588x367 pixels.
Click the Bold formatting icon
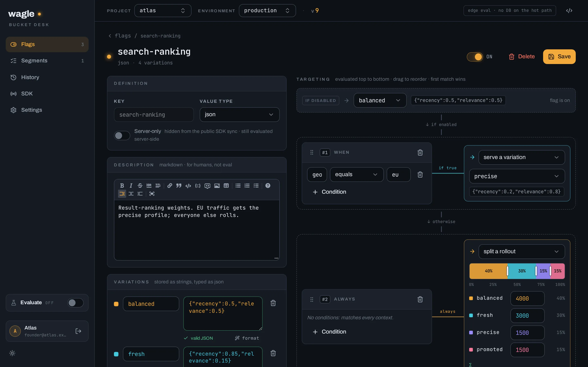pos(122,186)
